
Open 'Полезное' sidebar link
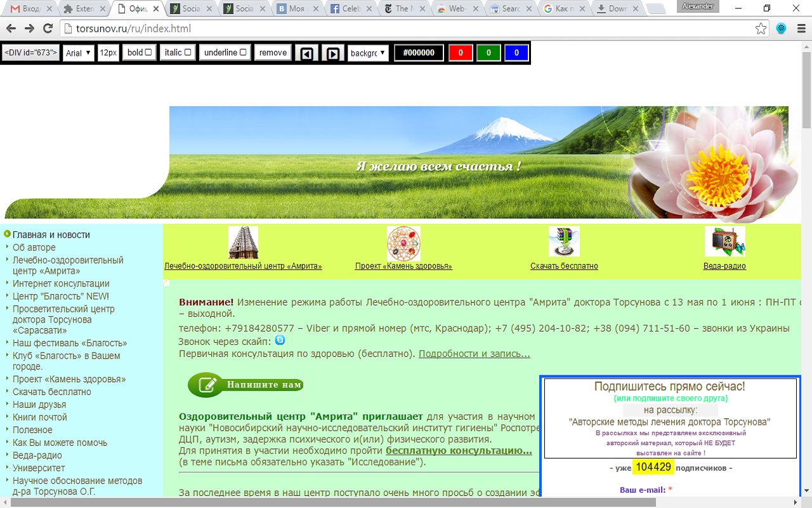(32, 430)
